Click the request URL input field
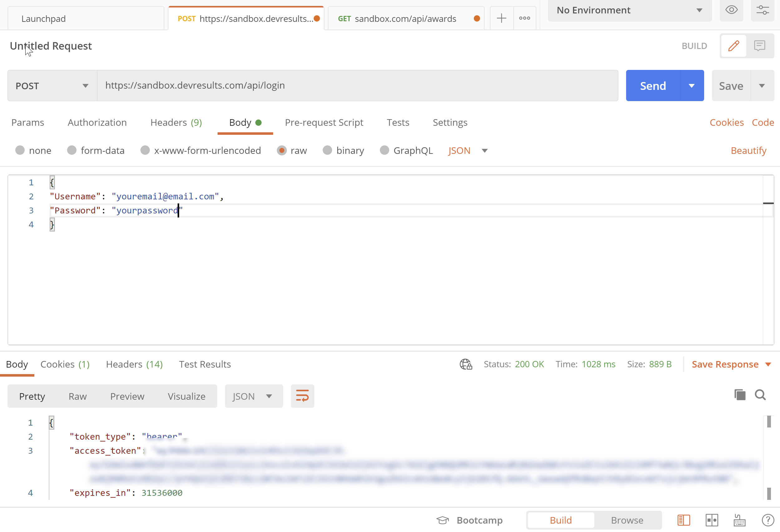Image resolution: width=780 pixels, height=532 pixels. (x=357, y=85)
